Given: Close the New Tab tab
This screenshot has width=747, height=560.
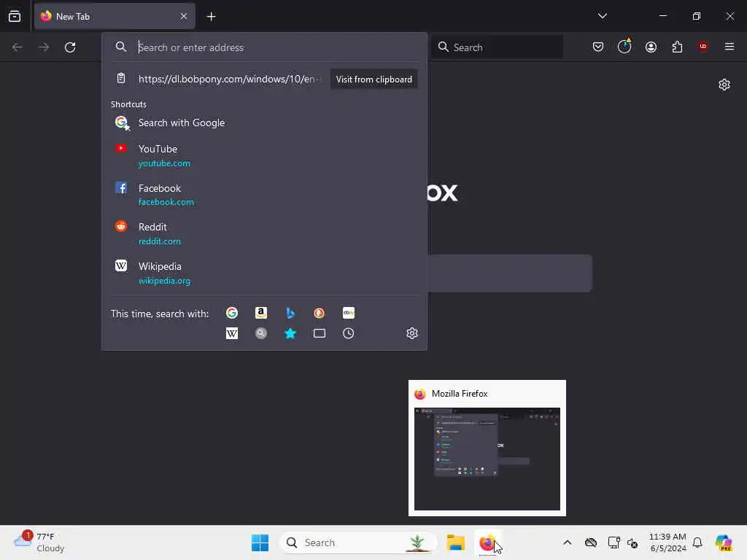Looking at the screenshot, I should (x=184, y=17).
